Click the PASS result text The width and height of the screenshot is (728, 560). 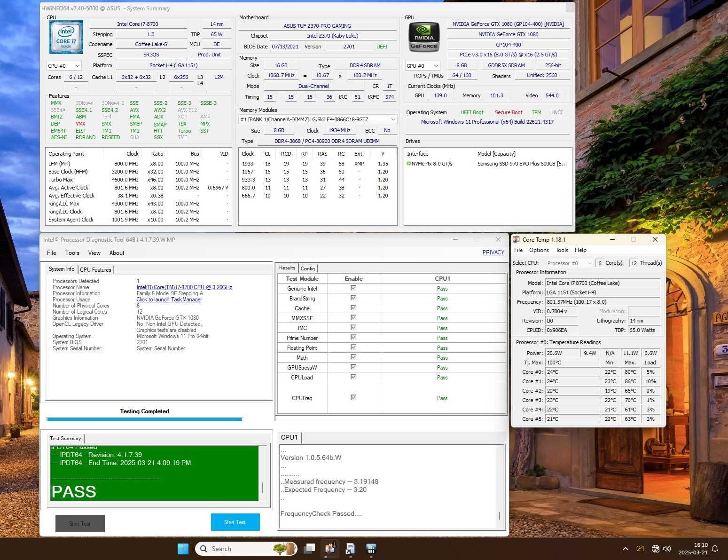pos(74,492)
